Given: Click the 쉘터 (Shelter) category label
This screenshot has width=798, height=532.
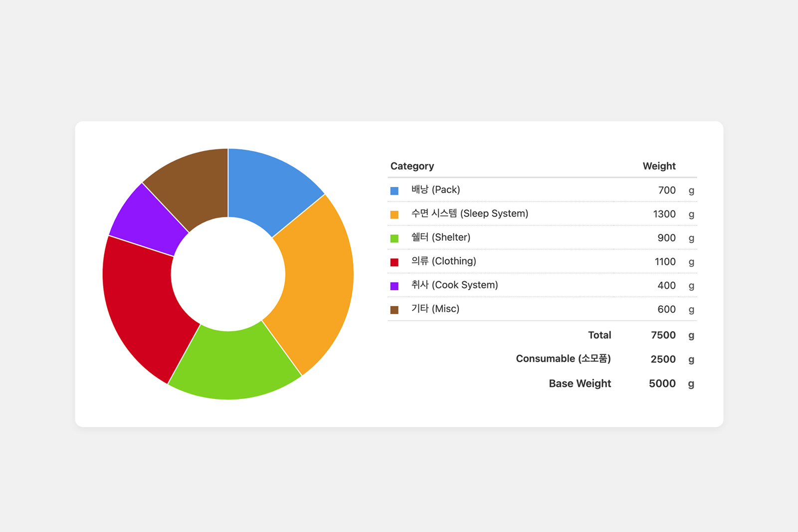Looking at the screenshot, I should [x=440, y=237].
